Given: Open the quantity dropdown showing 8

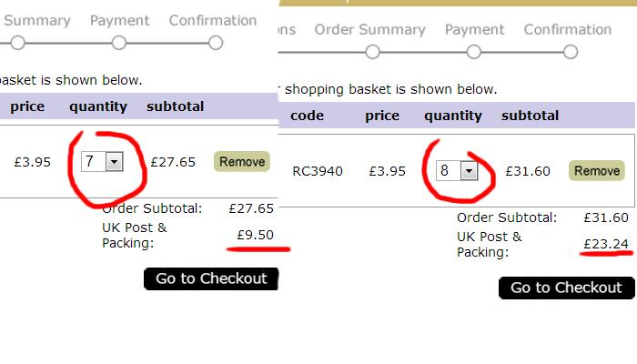Looking at the screenshot, I should pyautogui.click(x=457, y=171).
